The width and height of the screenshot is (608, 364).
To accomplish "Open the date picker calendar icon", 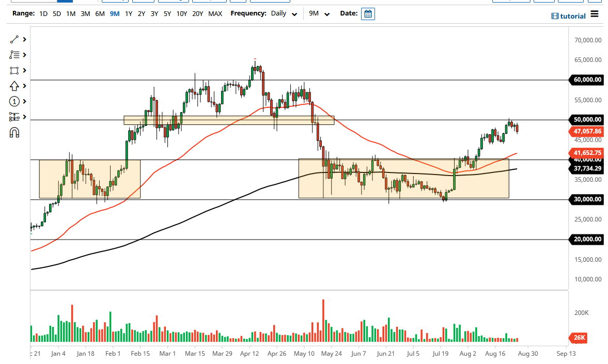I will 367,13.
